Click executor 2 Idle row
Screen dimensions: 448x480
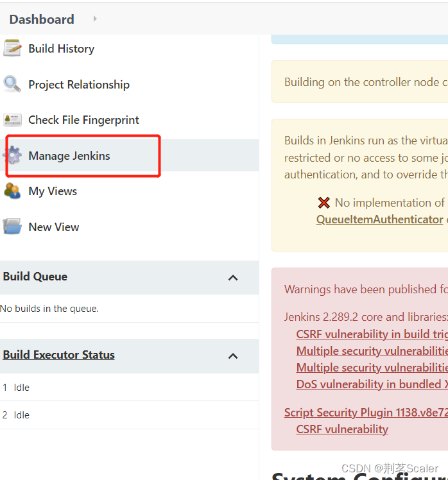129,415
